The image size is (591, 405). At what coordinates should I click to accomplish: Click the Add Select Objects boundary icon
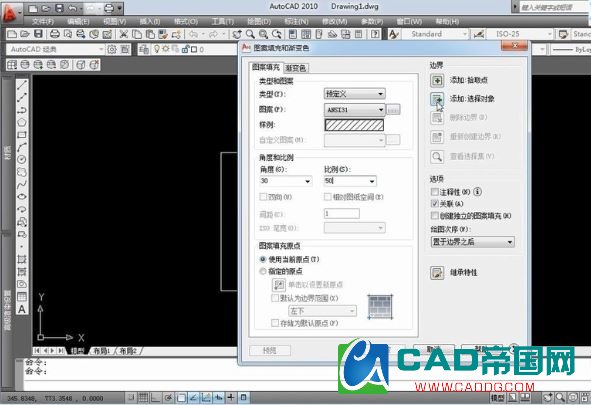tap(437, 99)
